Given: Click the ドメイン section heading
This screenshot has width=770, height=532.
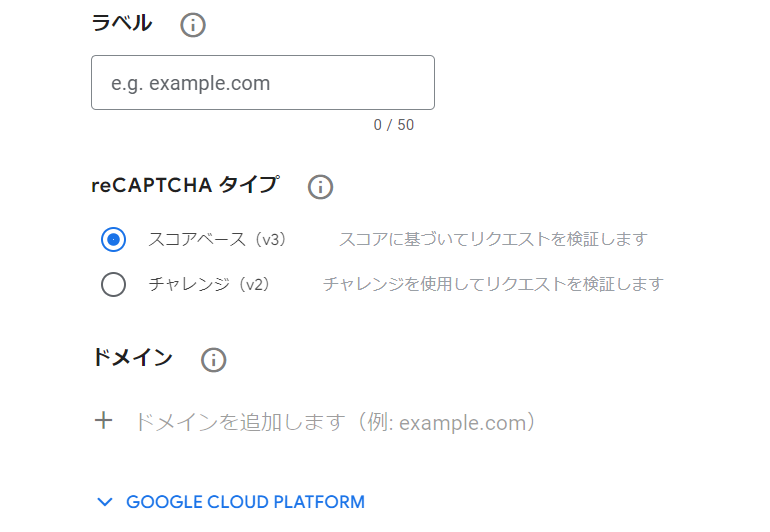Looking at the screenshot, I should pos(132,358).
